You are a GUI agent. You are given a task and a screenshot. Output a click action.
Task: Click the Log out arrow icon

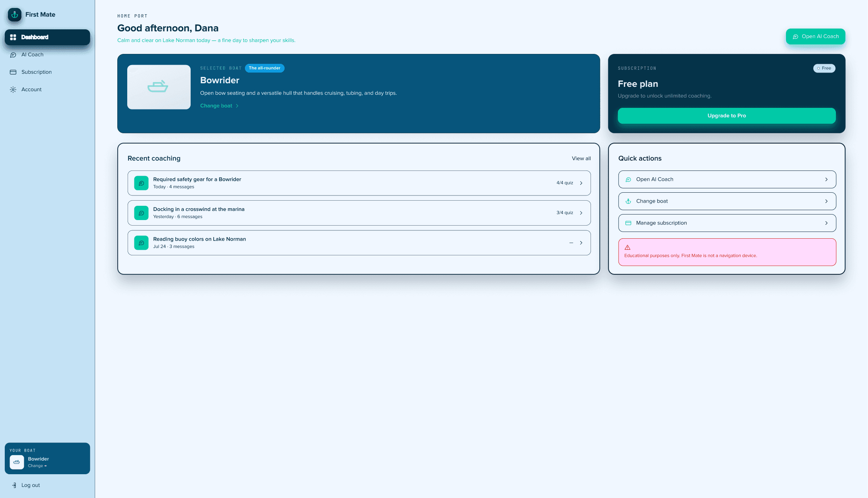point(14,485)
